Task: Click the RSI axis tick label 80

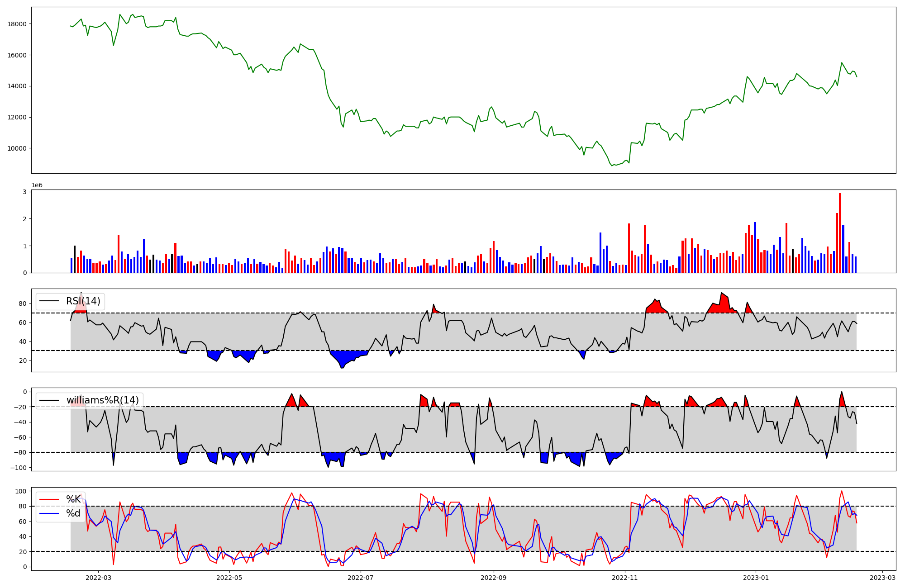Action: 22,304
